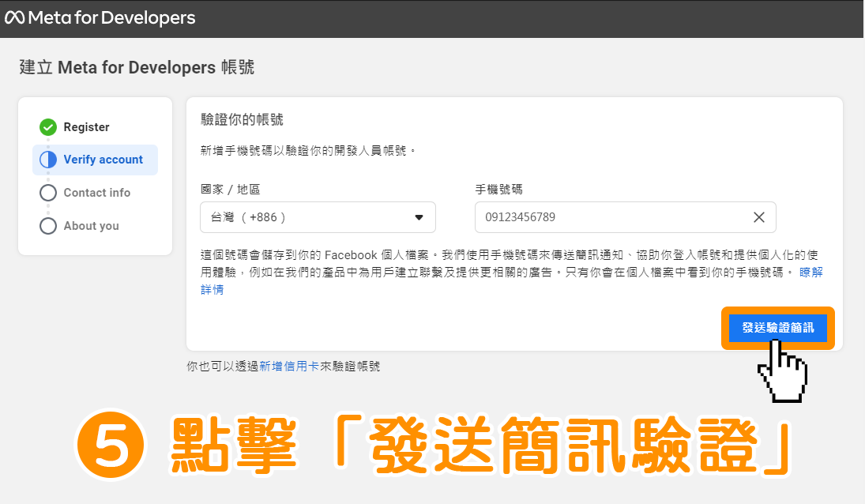This screenshot has width=865, height=504.
Task: Click the About you circle icon
Action: click(x=48, y=225)
